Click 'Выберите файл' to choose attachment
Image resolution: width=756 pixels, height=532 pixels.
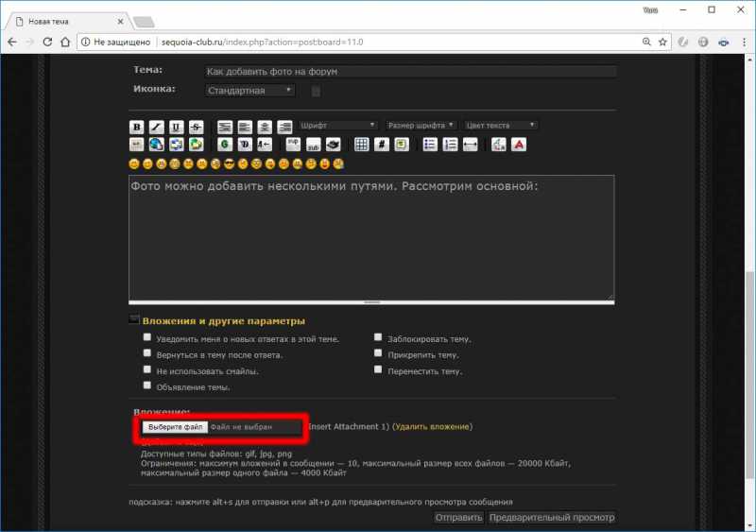pyautogui.click(x=176, y=427)
